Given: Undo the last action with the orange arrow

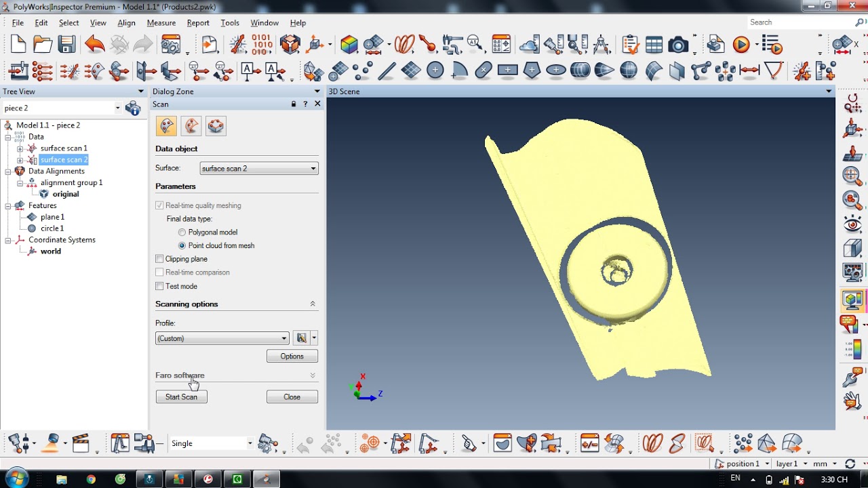Looking at the screenshot, I should pos(94,45).
